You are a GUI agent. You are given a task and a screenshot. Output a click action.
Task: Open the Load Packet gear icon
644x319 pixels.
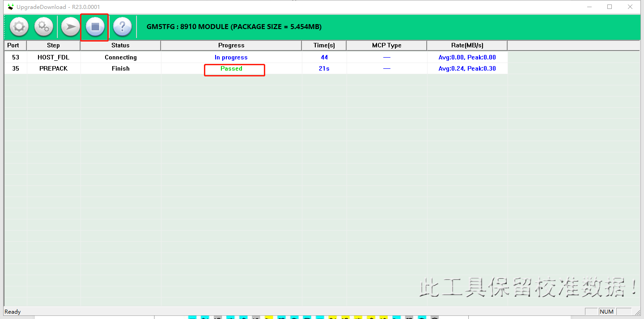coord(19,27)
